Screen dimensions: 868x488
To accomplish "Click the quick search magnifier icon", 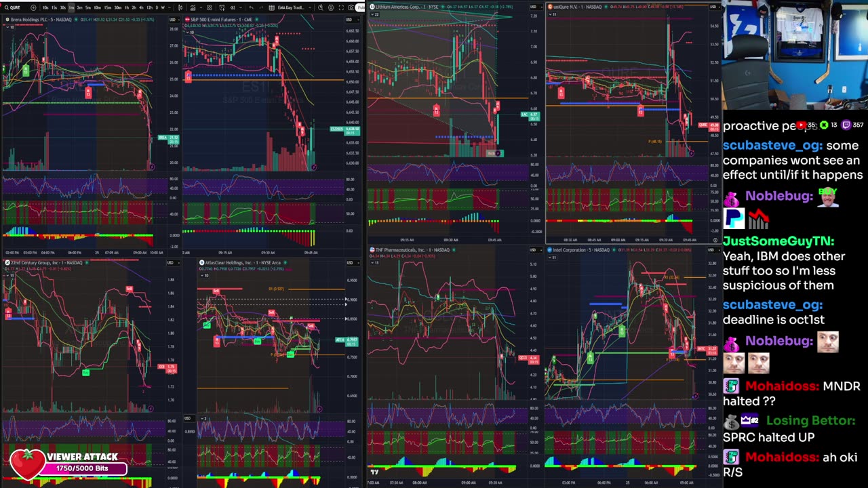I will pyautogui.click(x=321, y=7).
